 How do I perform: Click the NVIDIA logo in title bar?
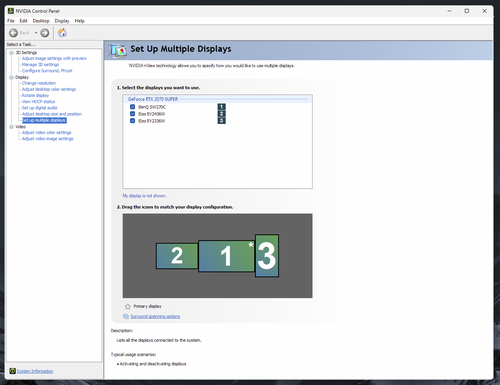11,11
